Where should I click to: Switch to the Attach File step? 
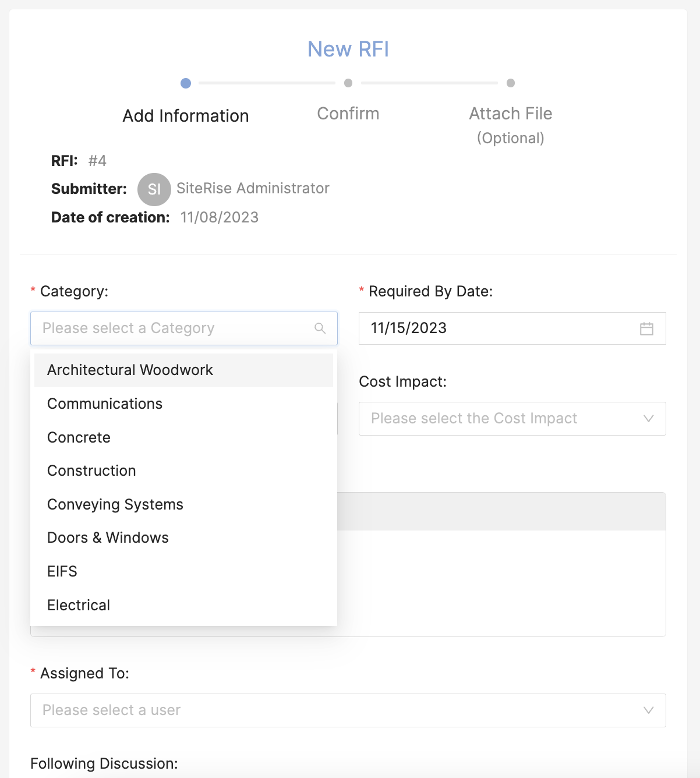pos(510,114)
